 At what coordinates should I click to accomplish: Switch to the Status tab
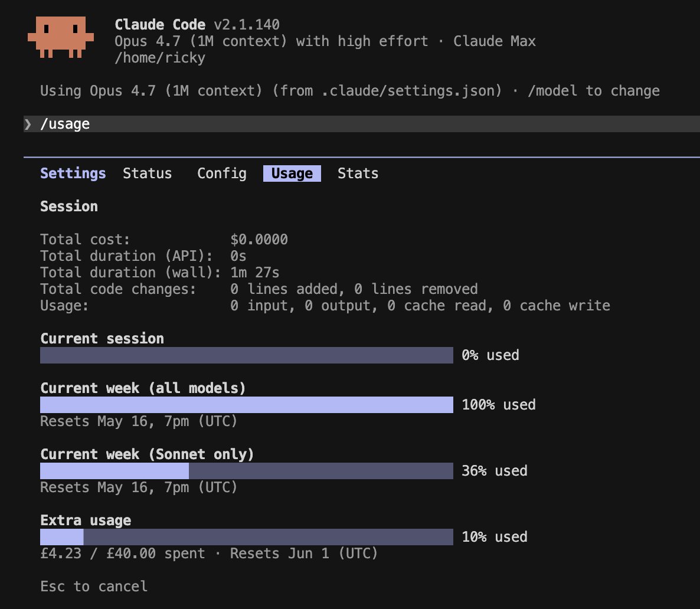pyautogui.click(x=148, y=173)
